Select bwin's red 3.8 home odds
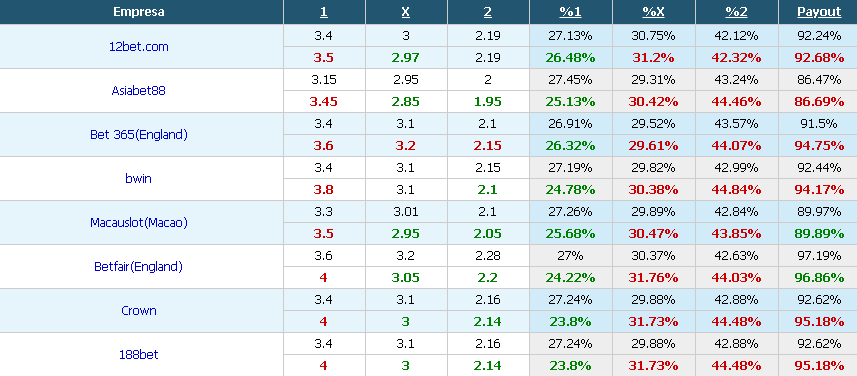The height and width of the screenshot is (376, 857). pos(323,190)
